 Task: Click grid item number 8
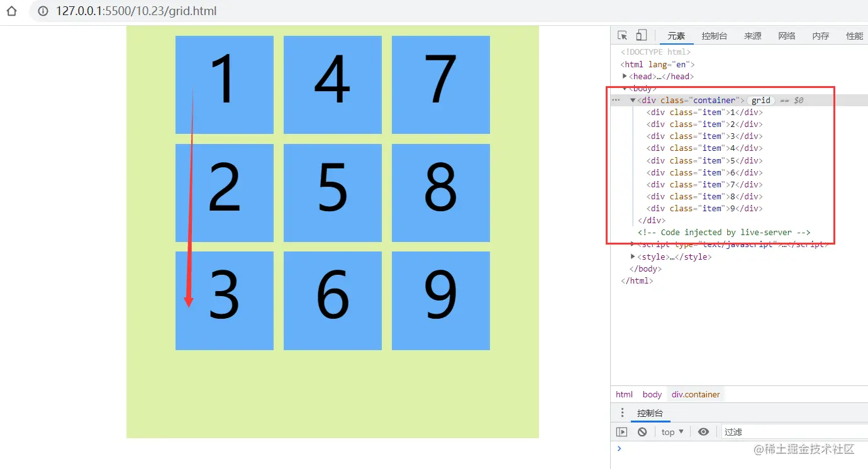coord(441,193)
